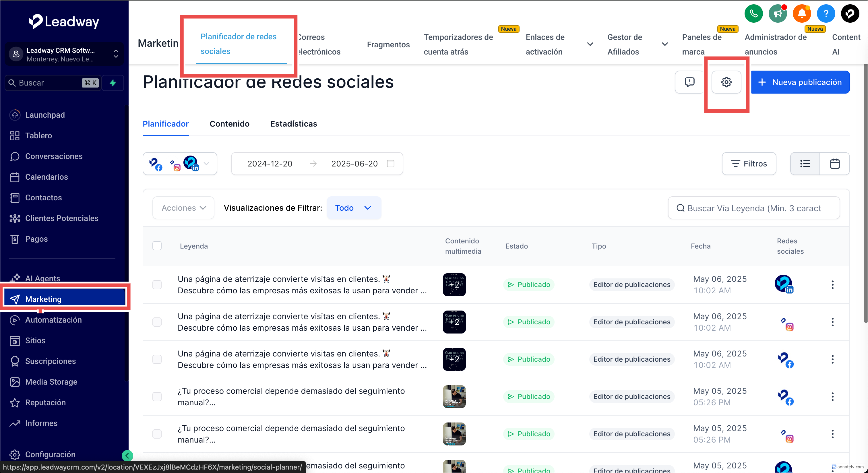This screenshot has width=868, height=473.
Task: Open the orange notifications bell
Action: coord(802,13)
